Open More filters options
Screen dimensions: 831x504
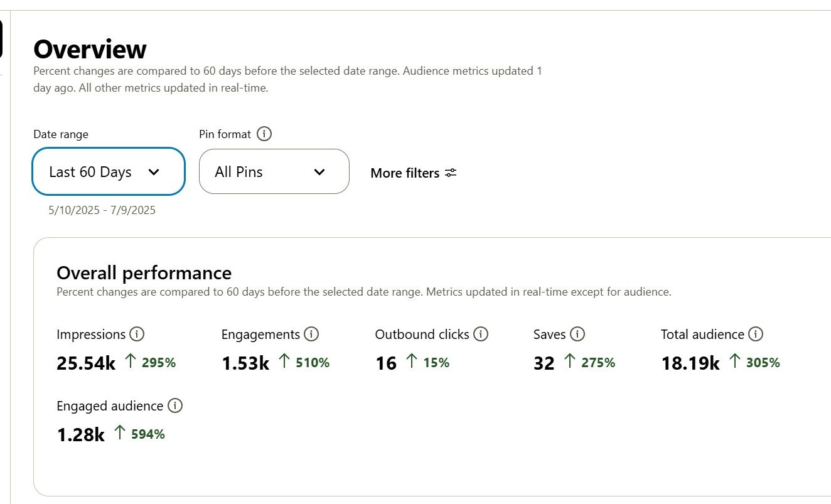405,173
